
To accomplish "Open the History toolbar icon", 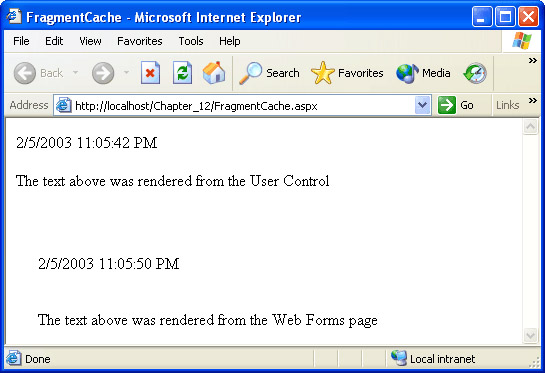I will click(x=475, y=73).
